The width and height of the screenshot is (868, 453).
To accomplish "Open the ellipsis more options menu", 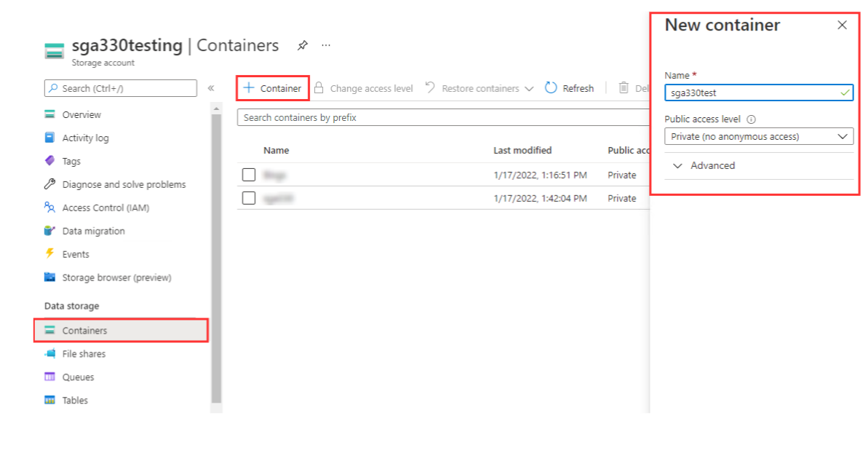I will (326, 45).
